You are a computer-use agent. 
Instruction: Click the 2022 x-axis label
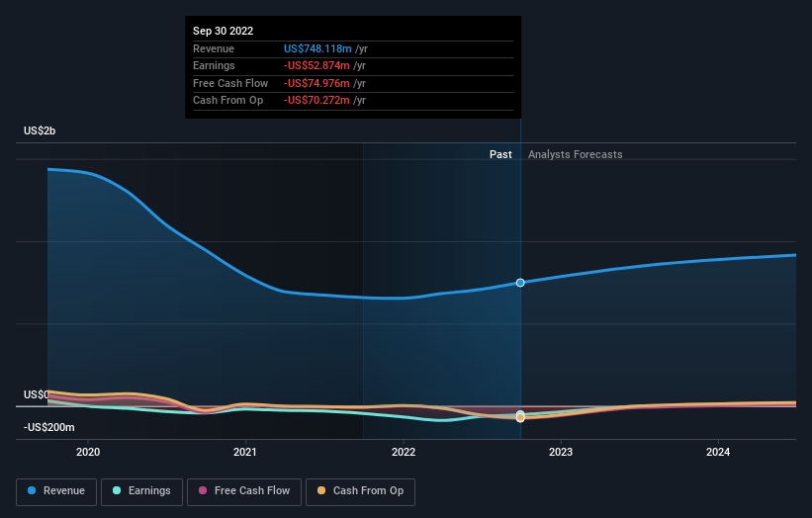[404, 452]
